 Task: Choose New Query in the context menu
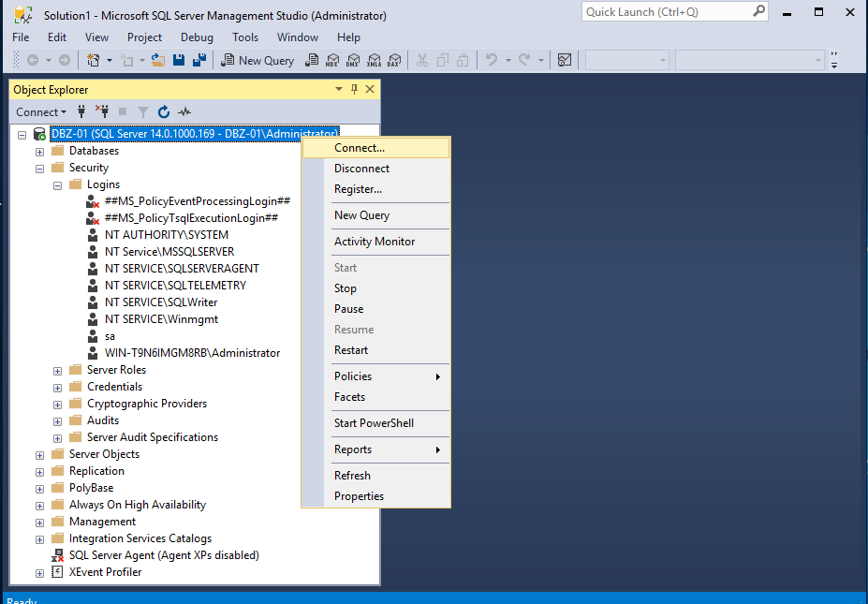tap(375, 215)
